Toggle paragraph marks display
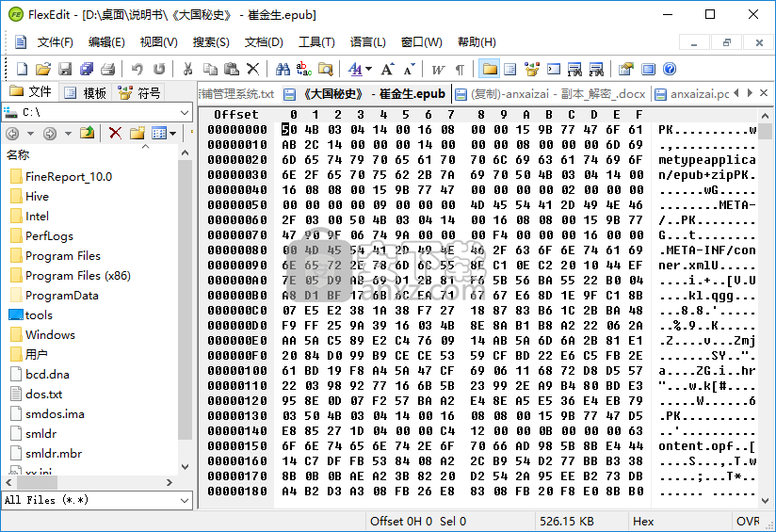This screenshot has width=776, height=532. (460, 69)
